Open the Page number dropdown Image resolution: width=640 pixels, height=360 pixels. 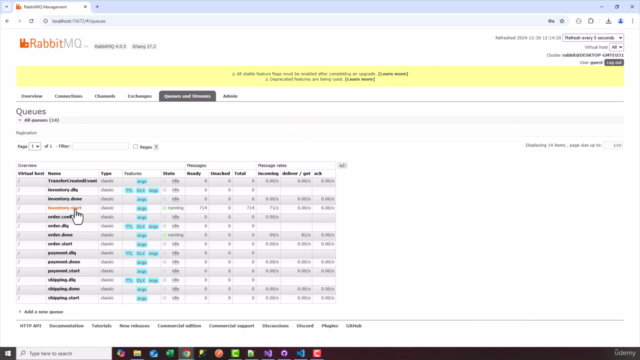[35, 146]
